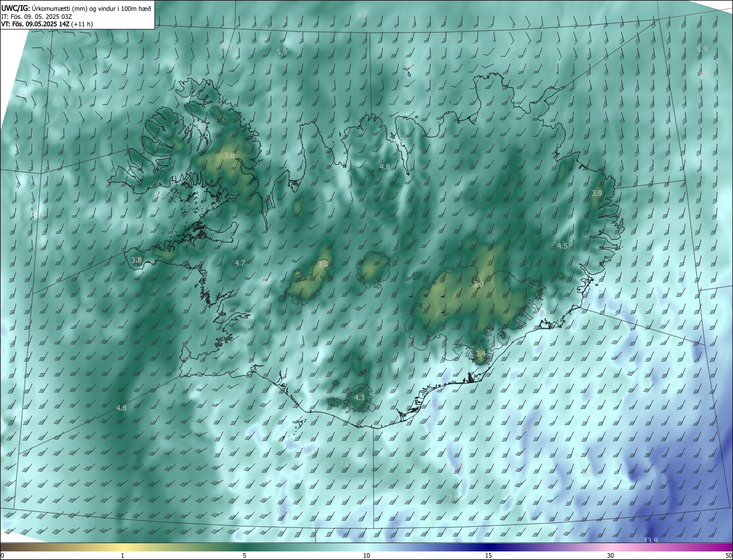Click the 8.2 value label on the map

point(362,14)
